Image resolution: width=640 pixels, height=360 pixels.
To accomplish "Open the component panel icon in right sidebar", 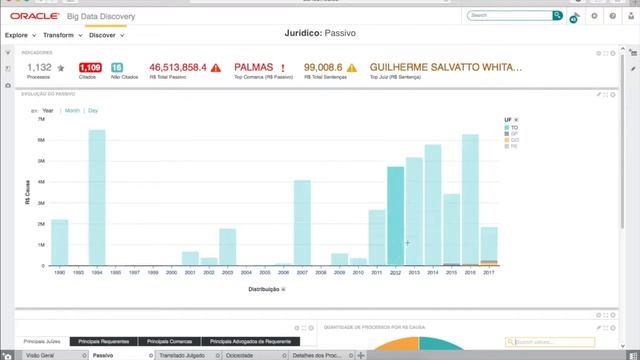I will [x=633, y=53].
